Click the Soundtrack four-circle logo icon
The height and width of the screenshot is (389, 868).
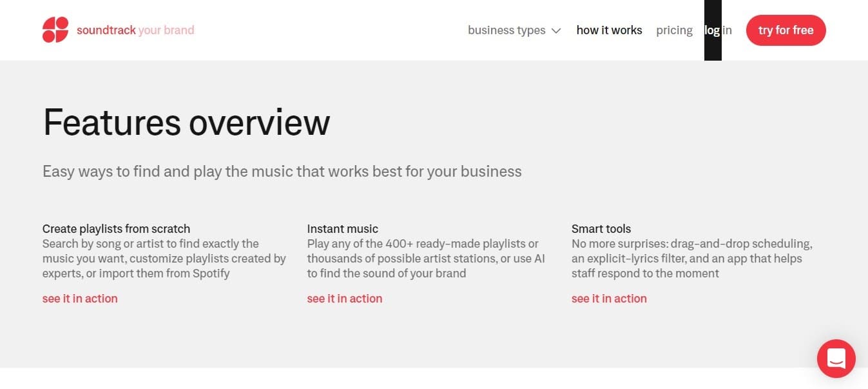55,30
